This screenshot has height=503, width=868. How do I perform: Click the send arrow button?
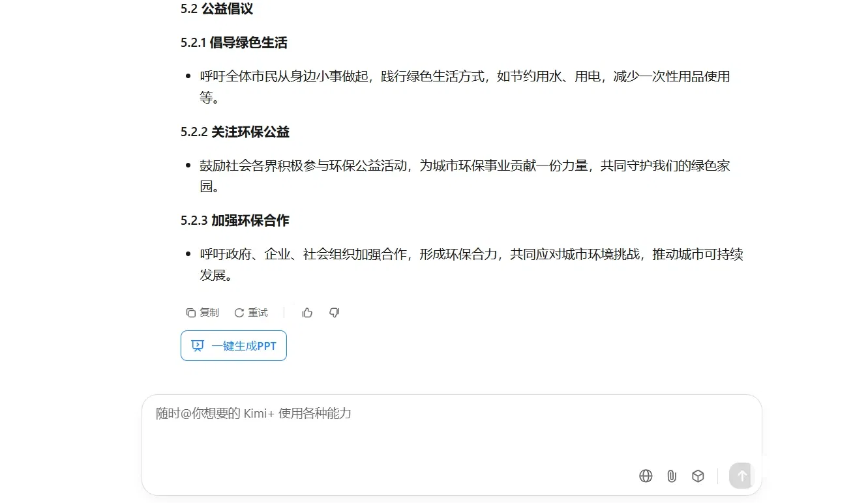(x=741, y=476)
